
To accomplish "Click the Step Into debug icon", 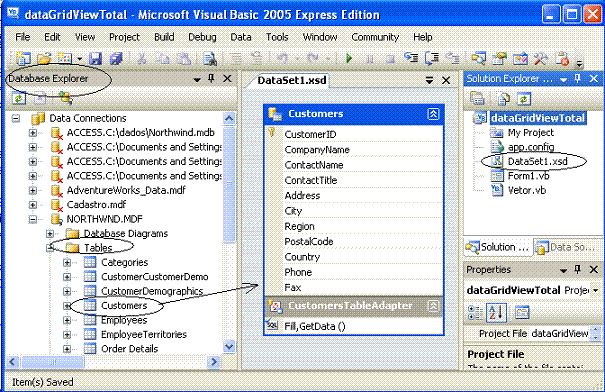I will pos(411,58).
